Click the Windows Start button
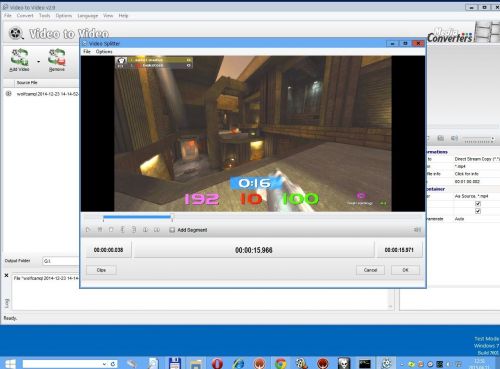This screenshot has height=369, width=500. [x=10, y=363]
